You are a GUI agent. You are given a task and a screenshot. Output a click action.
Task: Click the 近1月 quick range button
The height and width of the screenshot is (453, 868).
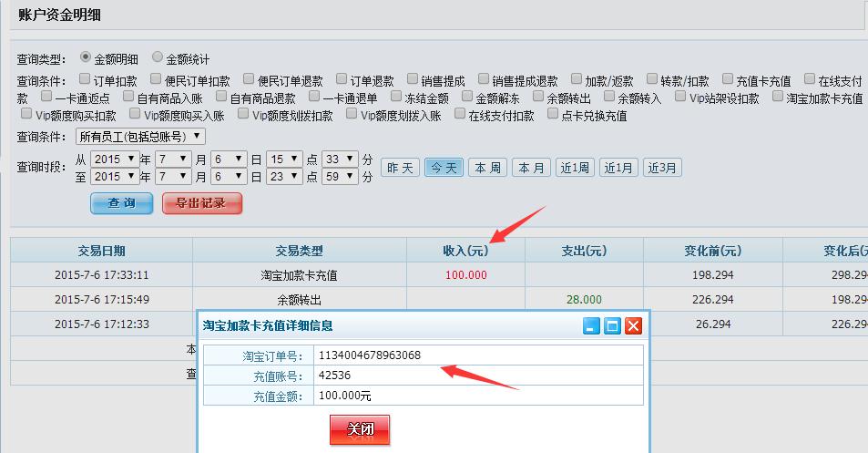click(618, 168)
